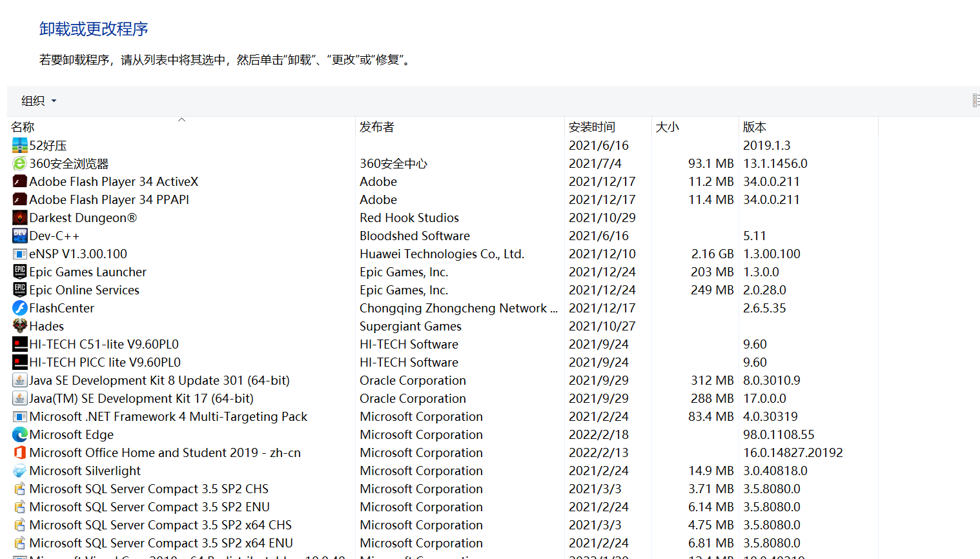Click publisher Bloodshed Software
The image size is (980, 559).
pos(414,236)
